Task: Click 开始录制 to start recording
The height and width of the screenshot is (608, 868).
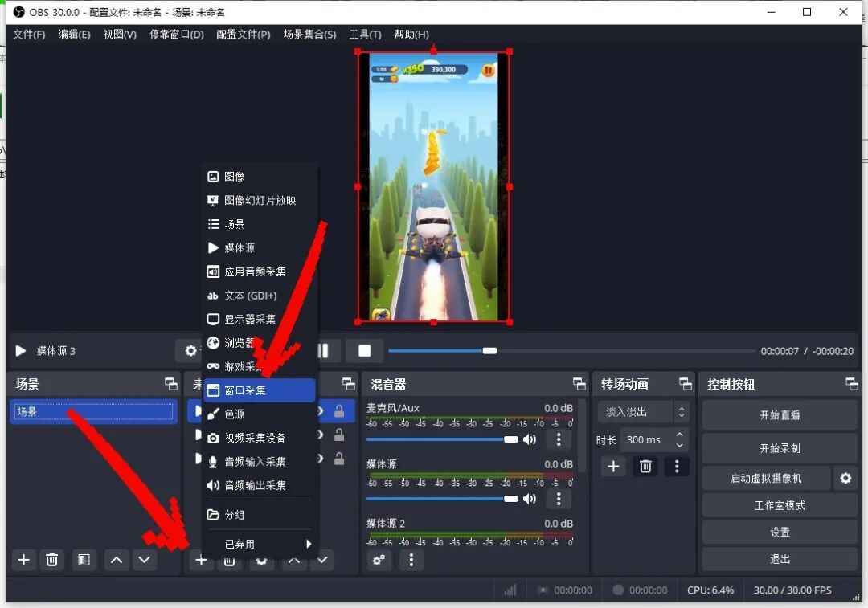Action: (780, 448)
